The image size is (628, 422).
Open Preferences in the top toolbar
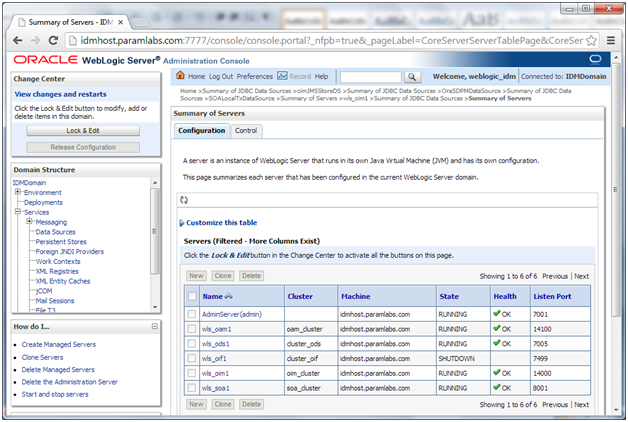click(x=254, y=76)
